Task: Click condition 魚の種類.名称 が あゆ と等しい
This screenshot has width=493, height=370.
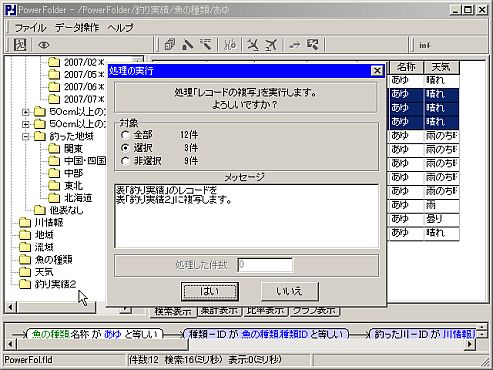Action: (95, 334)
